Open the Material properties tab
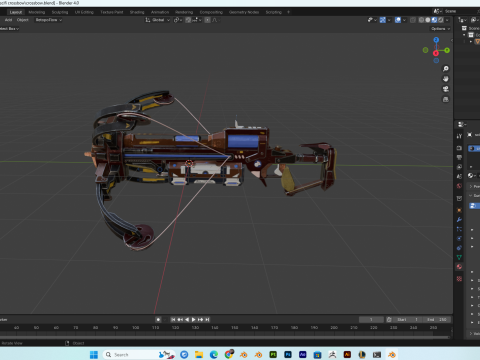Viewport: 480px width, 360px height. coord(459,267)
